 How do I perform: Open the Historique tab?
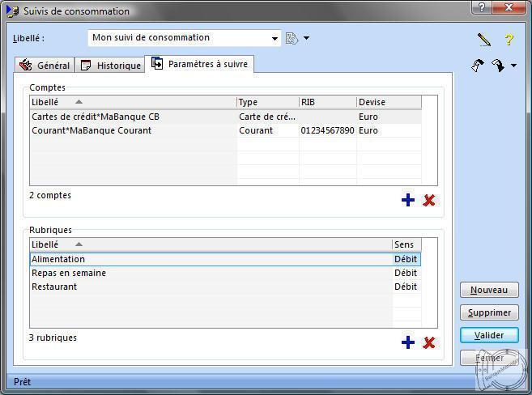pyautogui.click(x=111, y=66)
